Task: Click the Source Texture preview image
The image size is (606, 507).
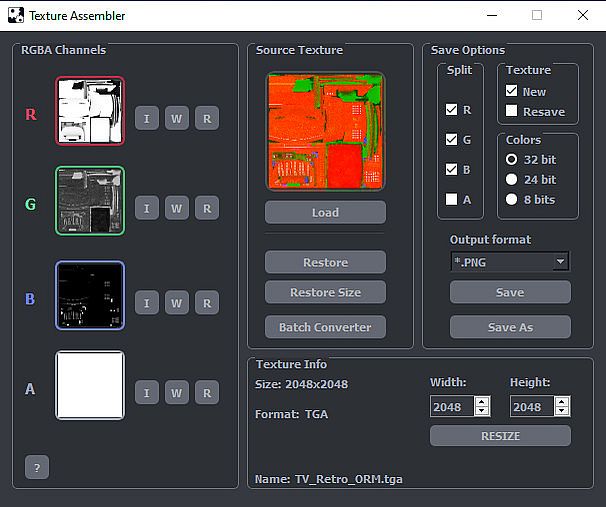Action: coord(325,131)
